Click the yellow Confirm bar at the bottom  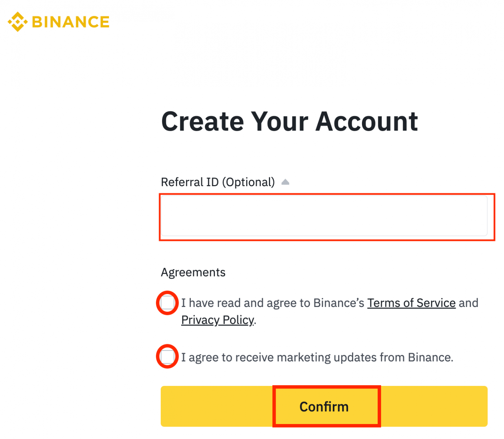pos(324,406)
